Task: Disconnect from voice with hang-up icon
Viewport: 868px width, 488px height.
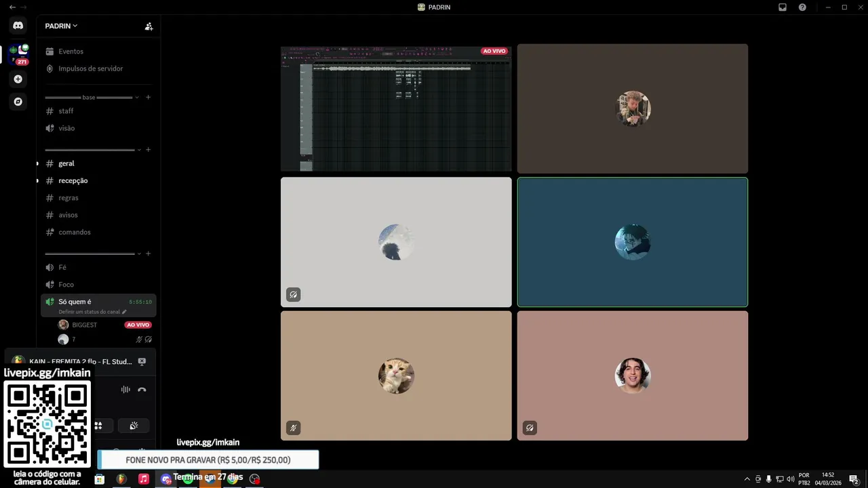Action: (142, 390)
